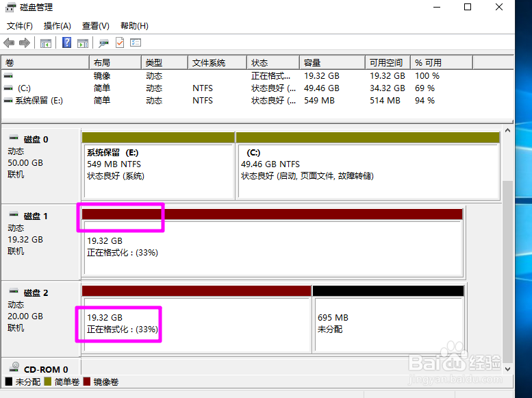Click the CD-ROM 0 label

point(46,369)
